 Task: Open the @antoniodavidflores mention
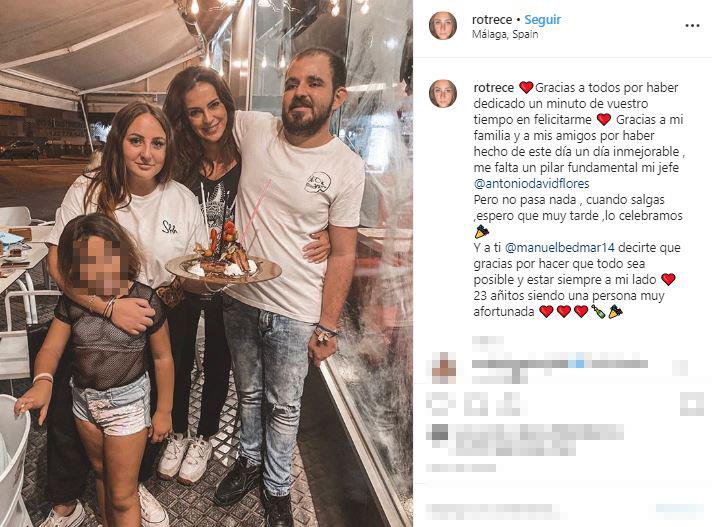tap(531, 183)
